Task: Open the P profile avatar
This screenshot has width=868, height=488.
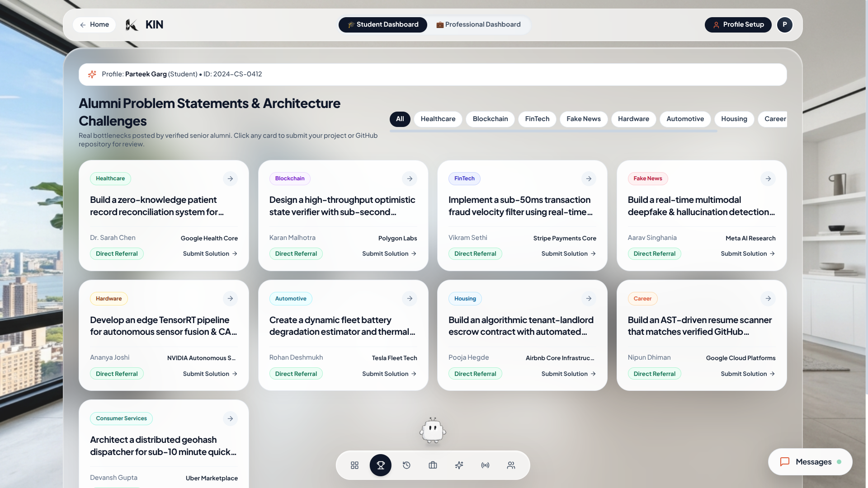Action: (x=784, y=25)
